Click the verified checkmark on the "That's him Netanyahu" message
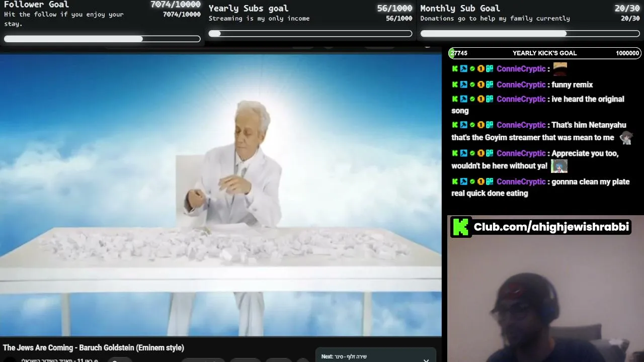Screen dimensions: 644x362 (472, 125)
